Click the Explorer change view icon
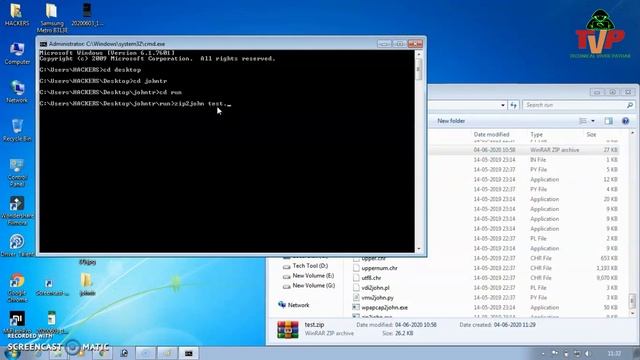Screen dimensions: 640x360 coord(583,121)
